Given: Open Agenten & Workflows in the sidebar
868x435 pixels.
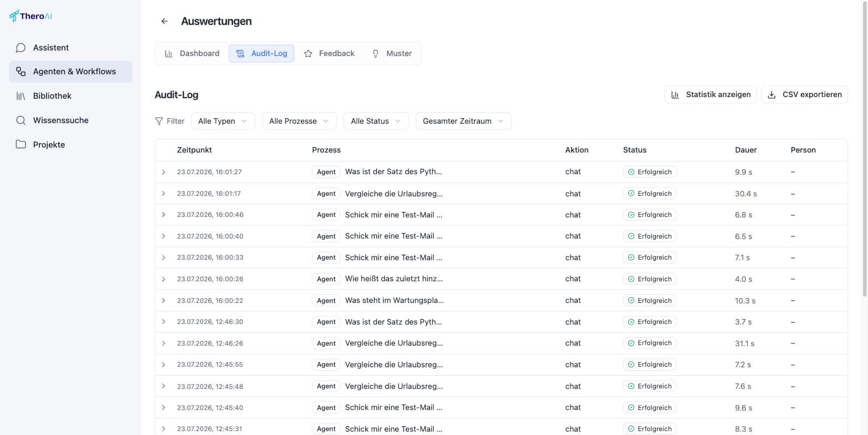Looking at the screenshot, I should tap(70, 72).
